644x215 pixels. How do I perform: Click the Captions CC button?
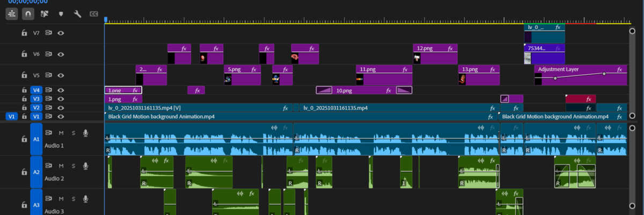(x=94, y=14)
